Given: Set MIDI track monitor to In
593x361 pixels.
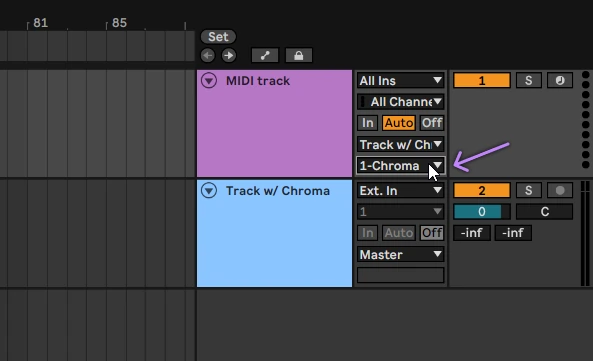Looking at the screenshot, I should (368, 123).
